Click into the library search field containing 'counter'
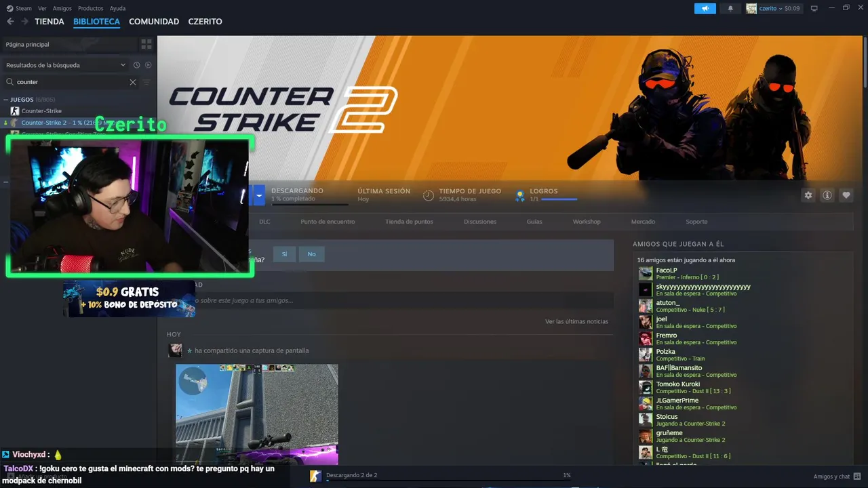 (71, 82)
